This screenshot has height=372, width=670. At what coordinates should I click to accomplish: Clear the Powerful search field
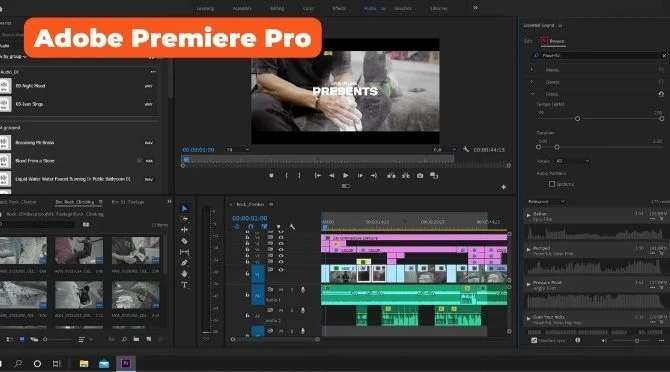tap(664, 56)
